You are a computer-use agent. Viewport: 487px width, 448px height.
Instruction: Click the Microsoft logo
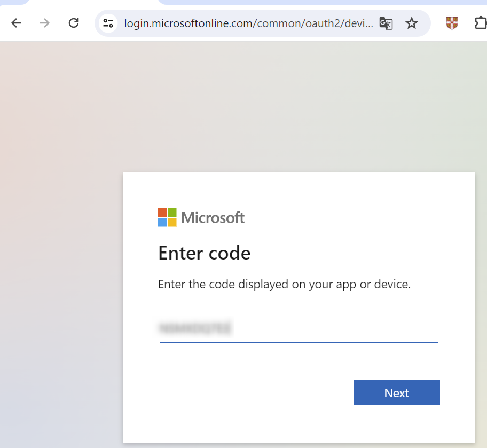[201, 217]
